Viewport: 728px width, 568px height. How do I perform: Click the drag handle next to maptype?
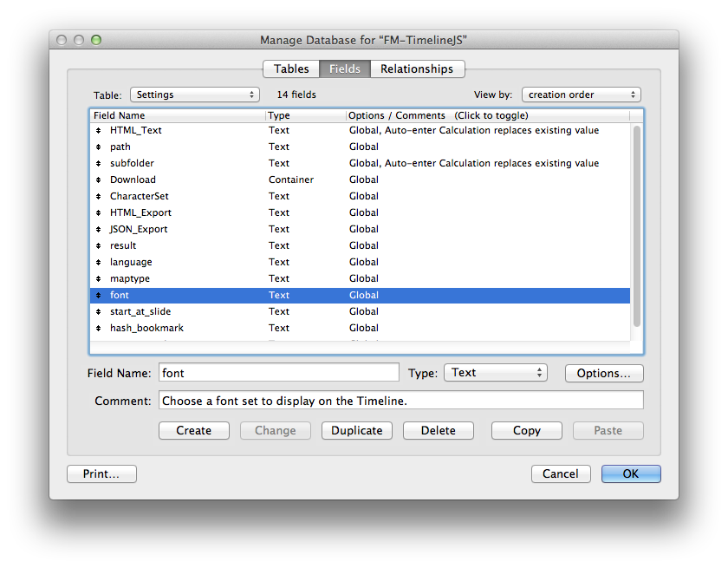tap(99, 279)
